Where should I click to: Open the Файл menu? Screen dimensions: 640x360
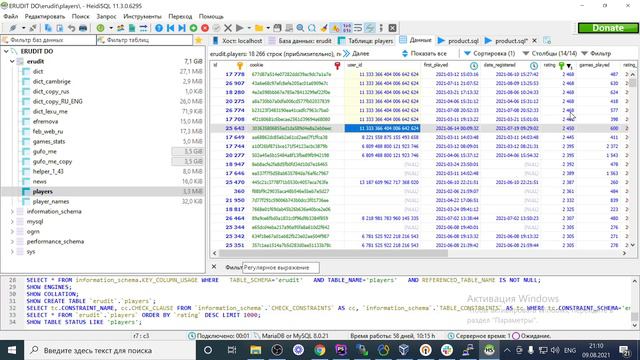tap(11, 16)
